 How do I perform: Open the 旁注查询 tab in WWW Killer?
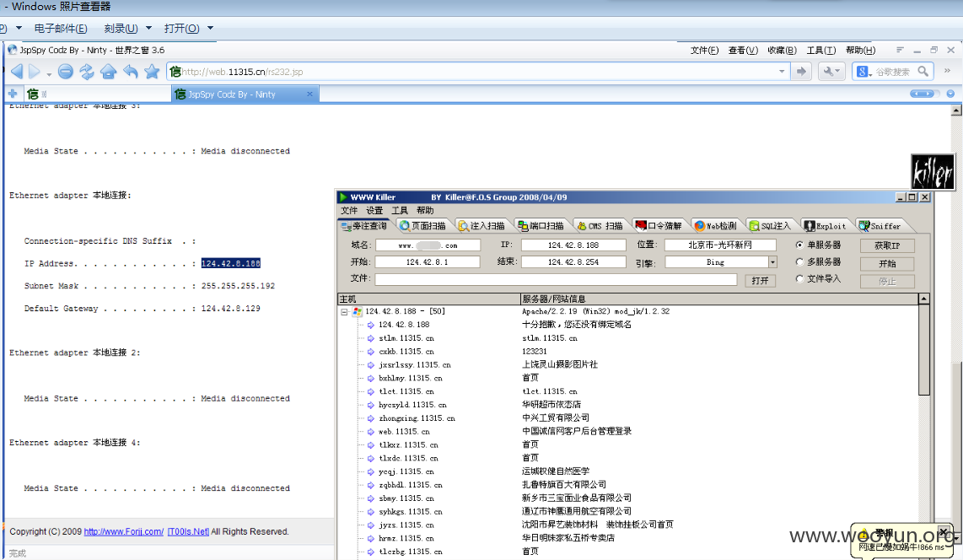(365, 226)
